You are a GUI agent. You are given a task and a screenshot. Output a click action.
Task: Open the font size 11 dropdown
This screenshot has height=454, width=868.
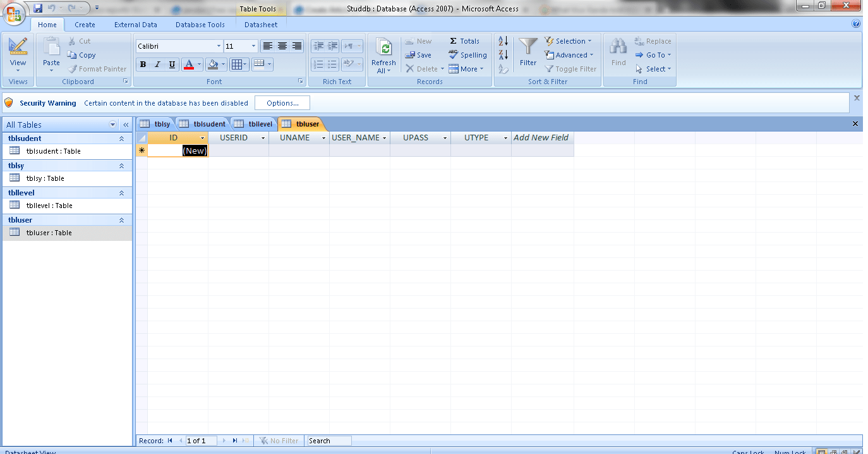(x=253, y=46)
